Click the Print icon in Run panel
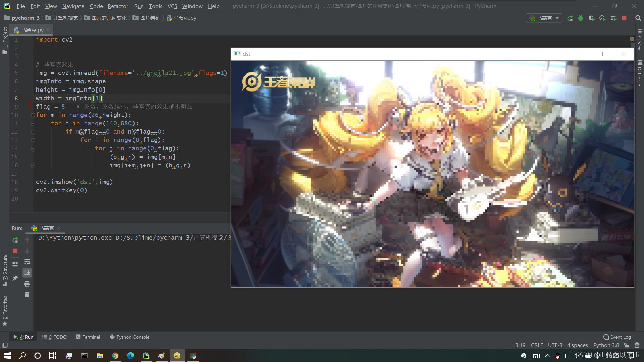Viewport: 644px width, 362px height. tap(27, 284)
